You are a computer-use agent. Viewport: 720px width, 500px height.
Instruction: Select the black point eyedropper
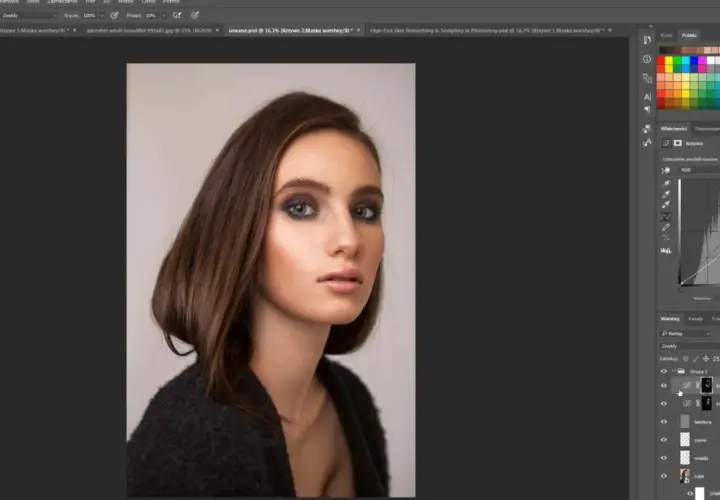(x=666, y=184)
